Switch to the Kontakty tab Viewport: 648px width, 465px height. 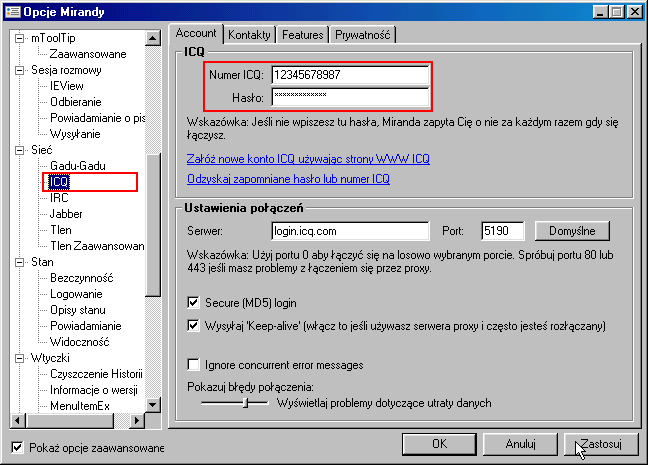pos(249,34)
